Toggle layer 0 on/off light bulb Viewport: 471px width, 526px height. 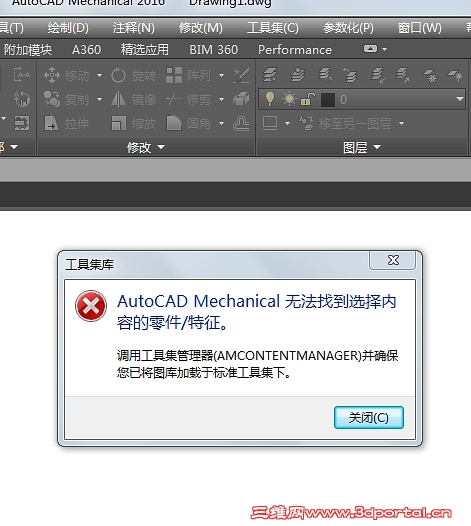pyautogui.click(x=270, y=99)
